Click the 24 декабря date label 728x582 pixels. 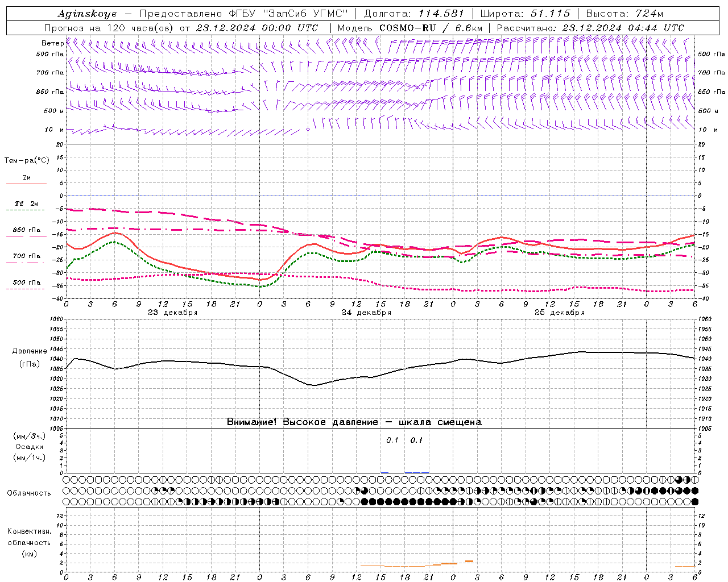pos(366,313)
